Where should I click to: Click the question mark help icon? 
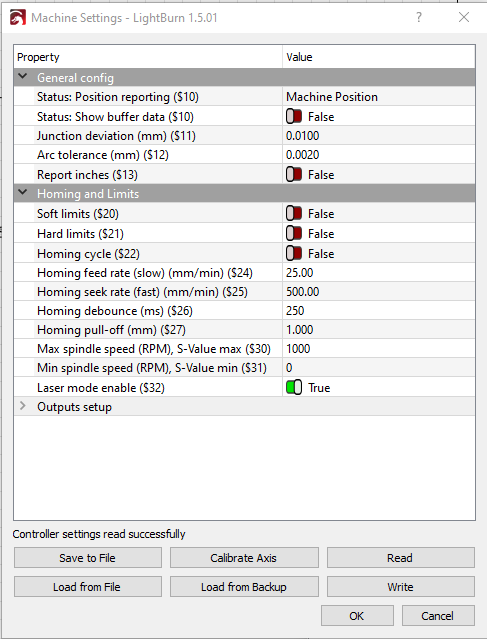click(x=419, y=17)
